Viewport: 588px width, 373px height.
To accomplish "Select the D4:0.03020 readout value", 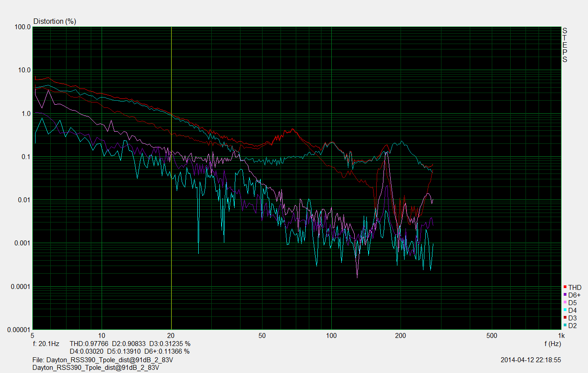I will click(x=87, y=351).
